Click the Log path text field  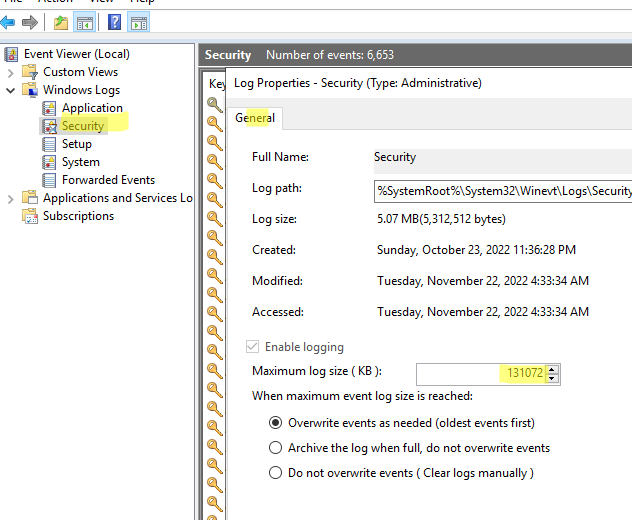tap(503, 191)
